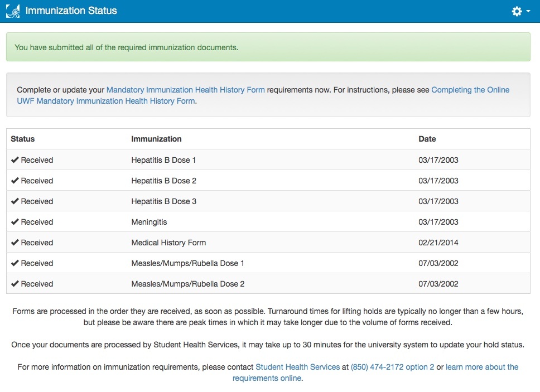Click the Status column header
The width and height of the screenshot is (540, 392).
pyautogui.click(x=23, y=139)
